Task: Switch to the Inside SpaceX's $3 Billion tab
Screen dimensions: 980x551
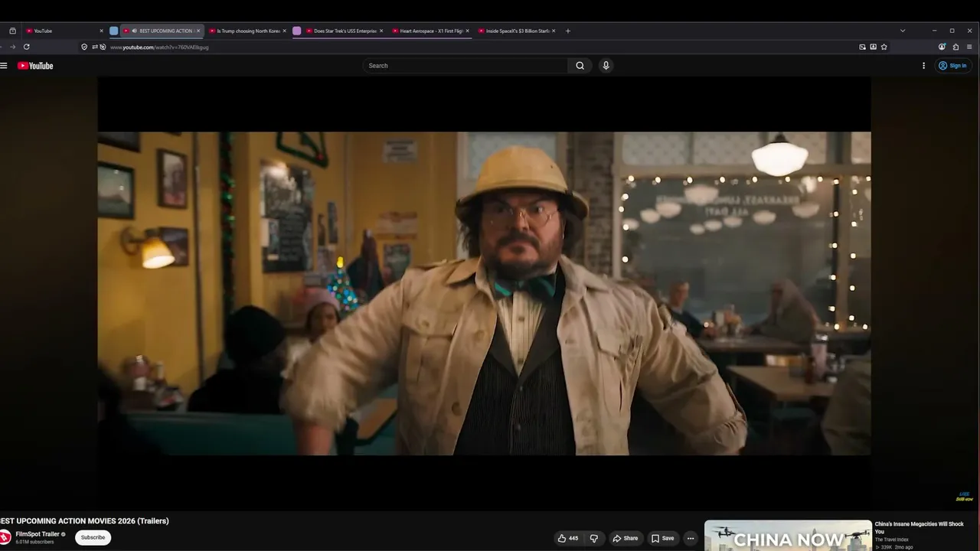Action: point(516,31)
